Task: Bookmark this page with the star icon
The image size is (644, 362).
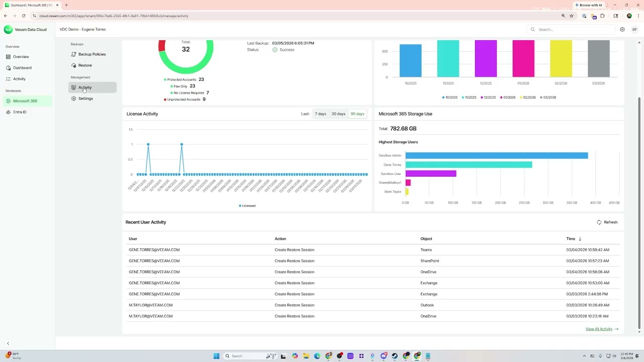Action: pyautogui.click(x=572, y=16)
